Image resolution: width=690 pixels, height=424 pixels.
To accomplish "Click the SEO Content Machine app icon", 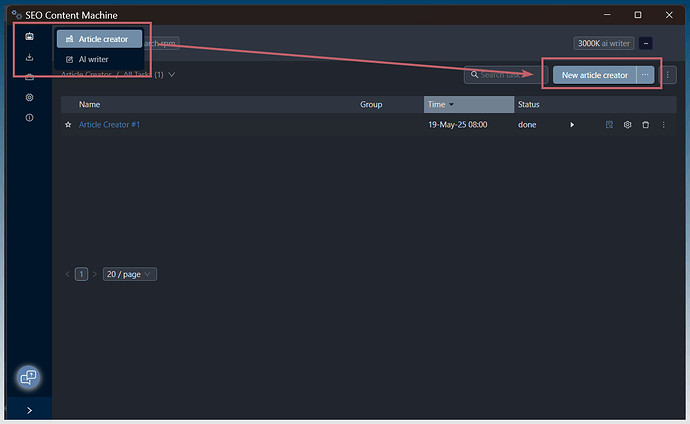I will coord(17,15).
